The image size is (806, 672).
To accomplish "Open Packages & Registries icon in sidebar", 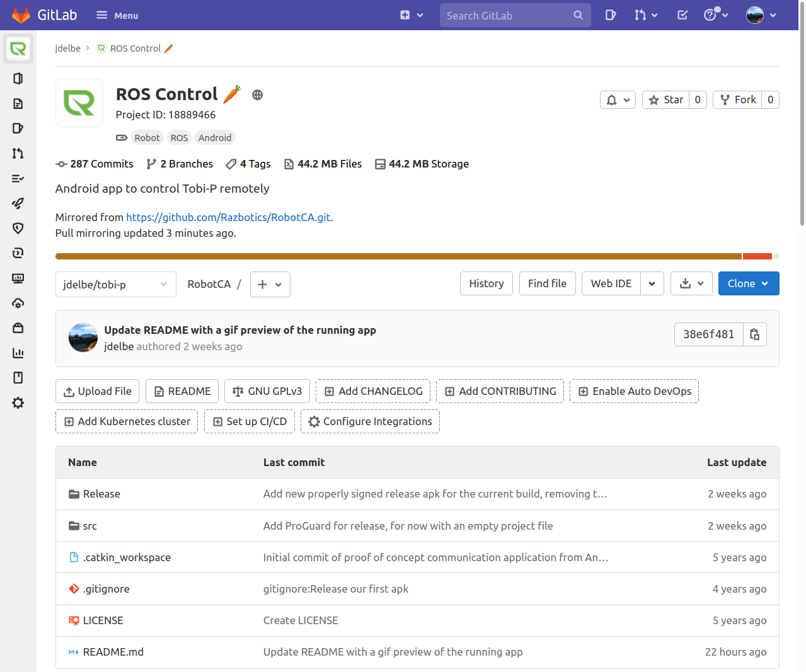I will coord(18,328).
